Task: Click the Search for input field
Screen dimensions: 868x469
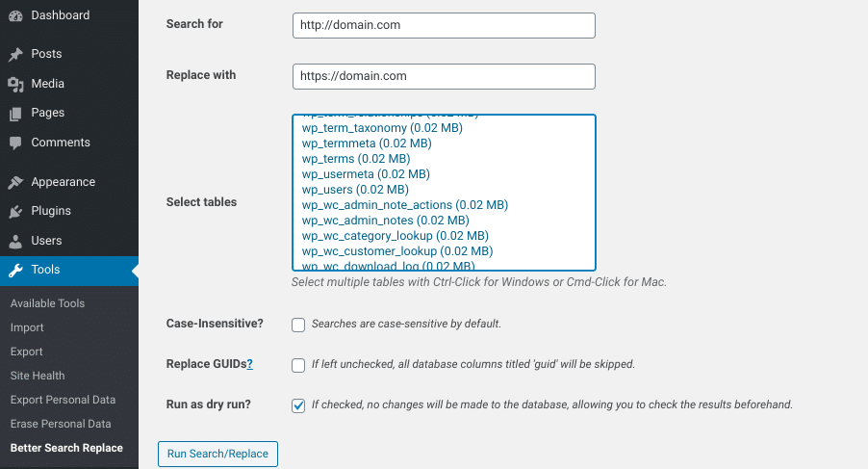Action: tap(444, 25)
